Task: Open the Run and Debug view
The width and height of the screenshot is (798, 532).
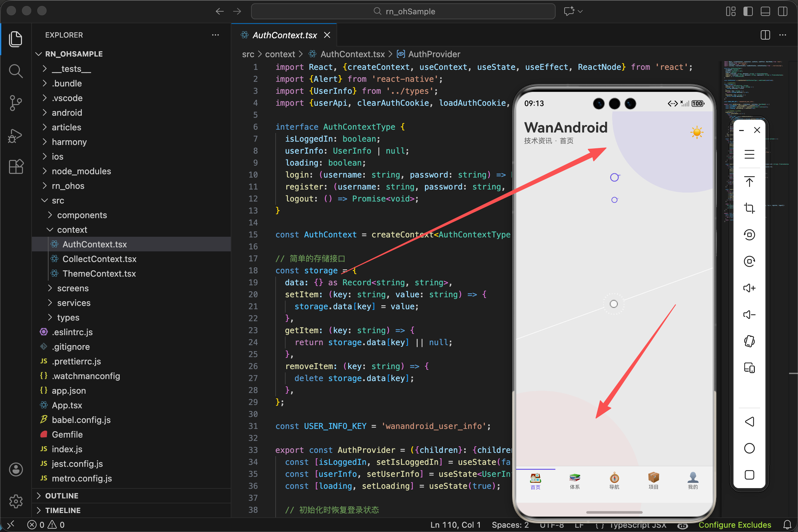Action: tap(16, 135)
